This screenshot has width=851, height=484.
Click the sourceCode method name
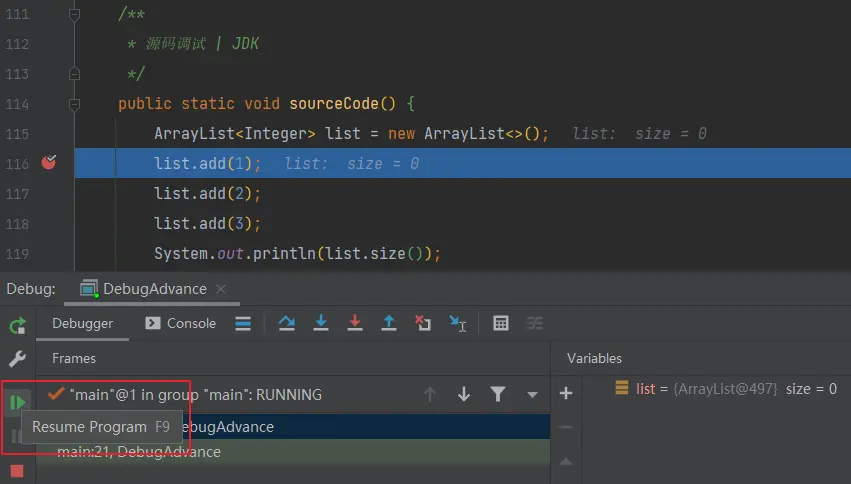[334, 104]
